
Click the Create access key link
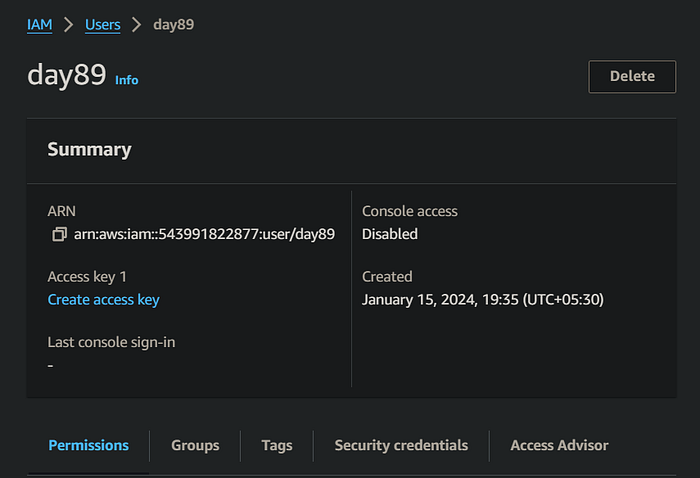click(103, 299)
